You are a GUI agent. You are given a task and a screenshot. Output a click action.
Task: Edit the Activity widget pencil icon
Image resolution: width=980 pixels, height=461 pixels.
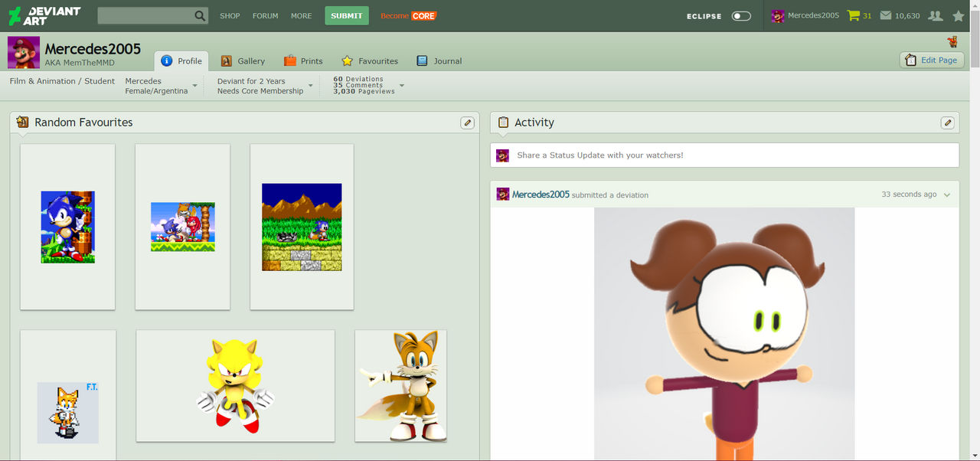[947, 123]
